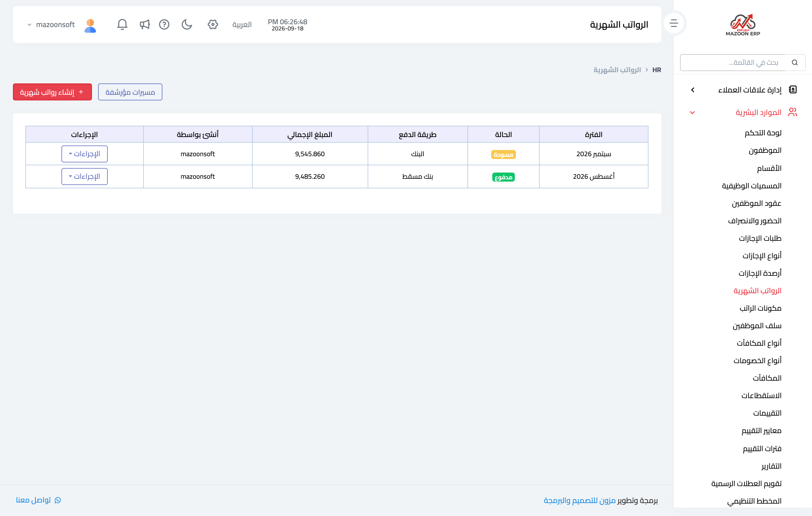This screenshot has width=812, height=516.
Task: Open أنواع الإجازات in sidebar
Action: tap(762, 256)
